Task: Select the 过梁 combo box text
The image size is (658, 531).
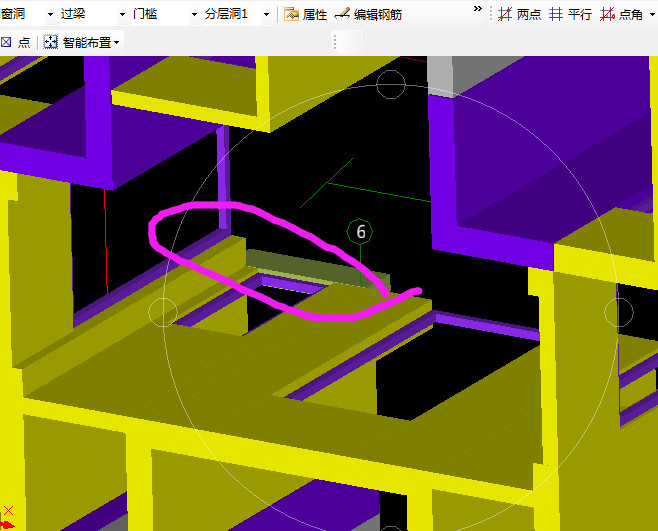Action: point(73,14)
